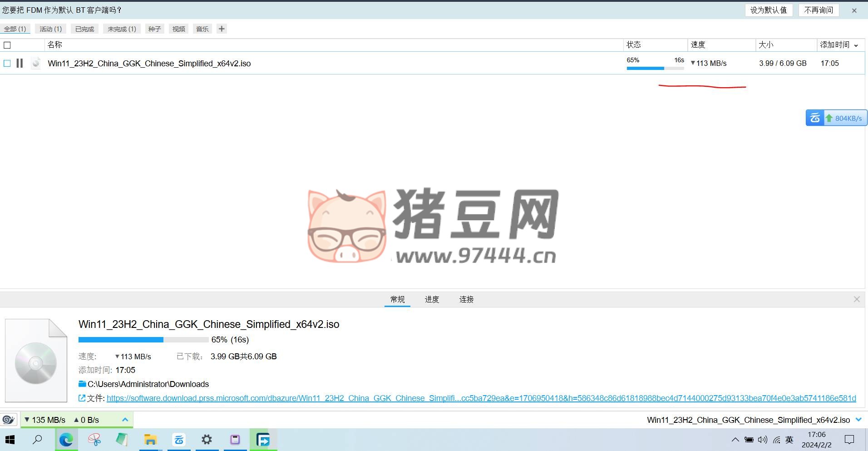Click the 设为默认值 button

[769, 10]
